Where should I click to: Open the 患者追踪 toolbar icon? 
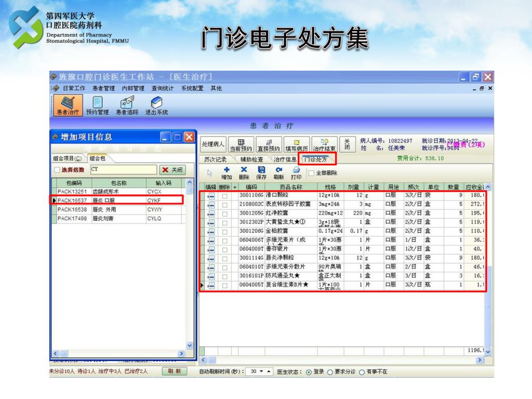pos(127,105)
